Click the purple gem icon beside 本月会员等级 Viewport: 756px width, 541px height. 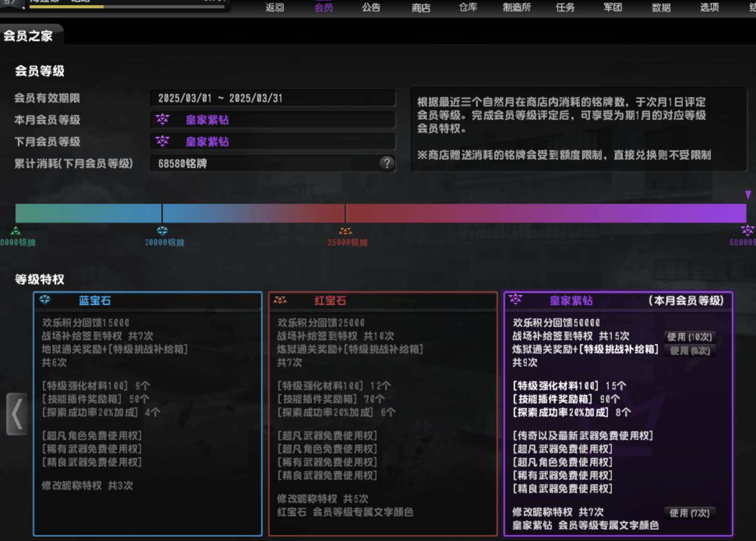point(163,119)
